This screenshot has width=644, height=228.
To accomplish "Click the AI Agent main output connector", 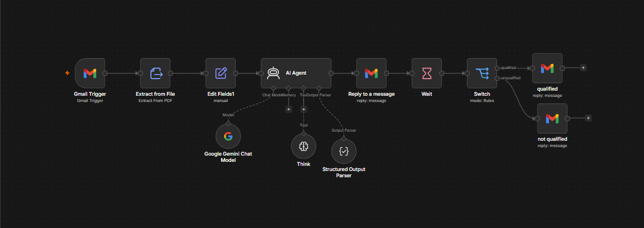I will (331, 73).
